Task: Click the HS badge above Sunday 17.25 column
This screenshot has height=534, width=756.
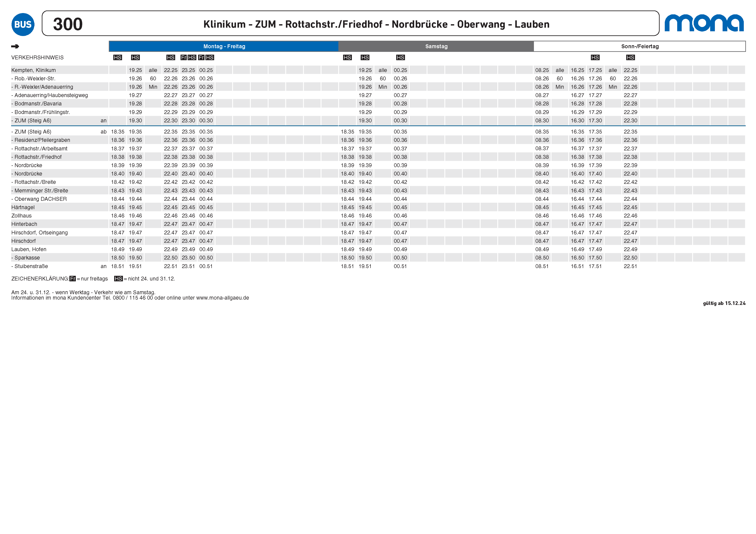Action: pyautogui.click(x=595, y=57)
